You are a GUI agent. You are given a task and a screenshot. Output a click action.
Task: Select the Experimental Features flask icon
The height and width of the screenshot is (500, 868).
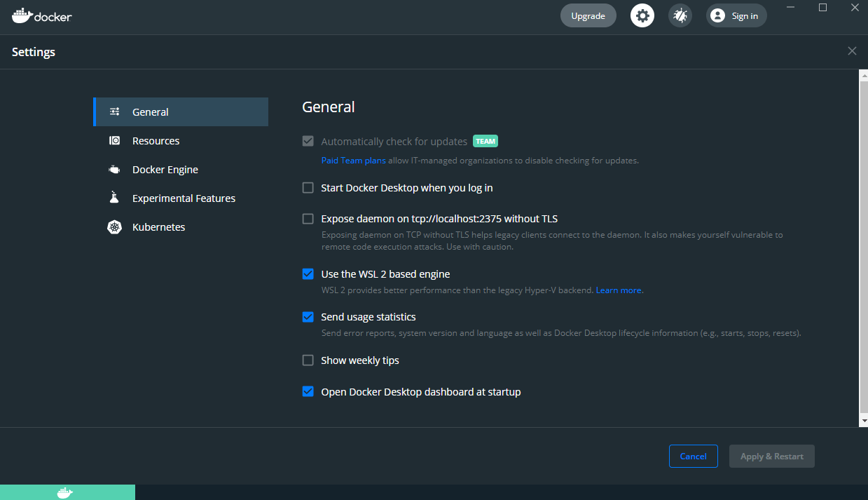114,198
